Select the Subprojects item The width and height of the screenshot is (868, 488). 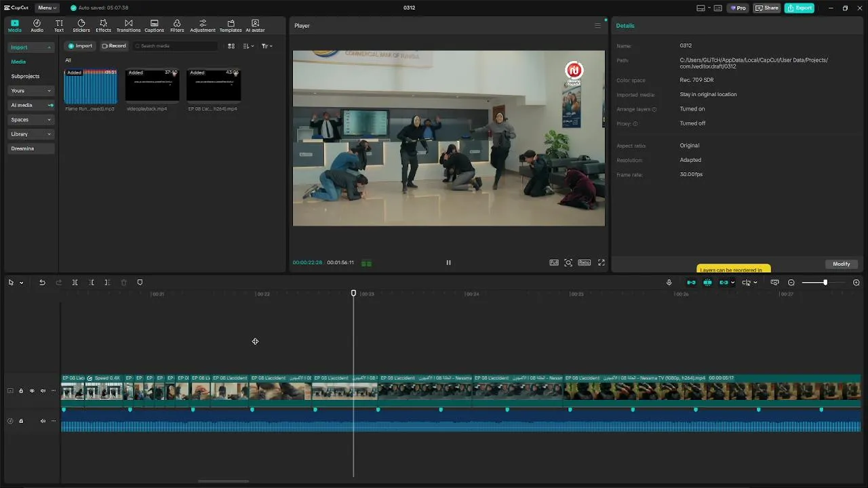click(25, 77)
